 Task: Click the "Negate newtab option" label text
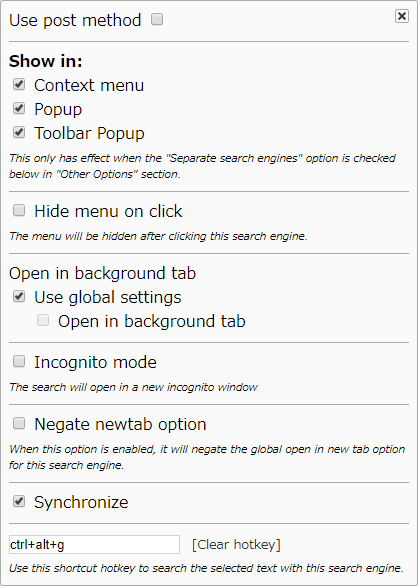[x=120, y=425]
